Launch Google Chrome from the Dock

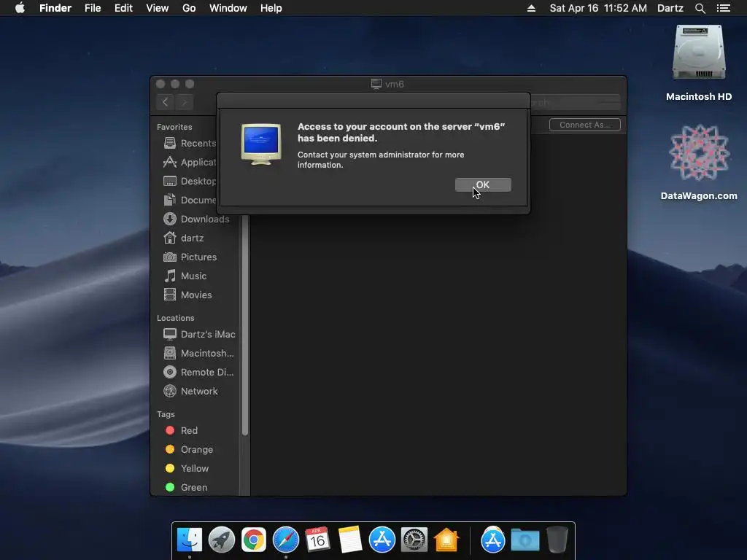[x=253, y=540]
